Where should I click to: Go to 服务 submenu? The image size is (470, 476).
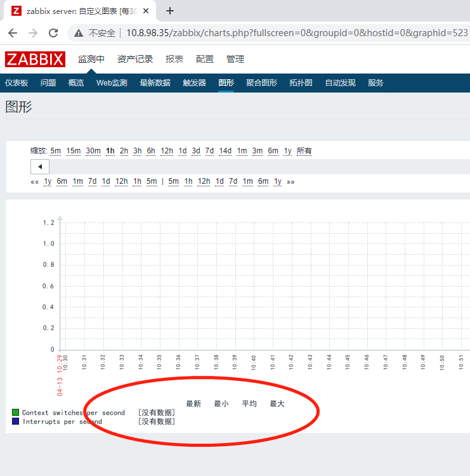click(x=375, y=83)
